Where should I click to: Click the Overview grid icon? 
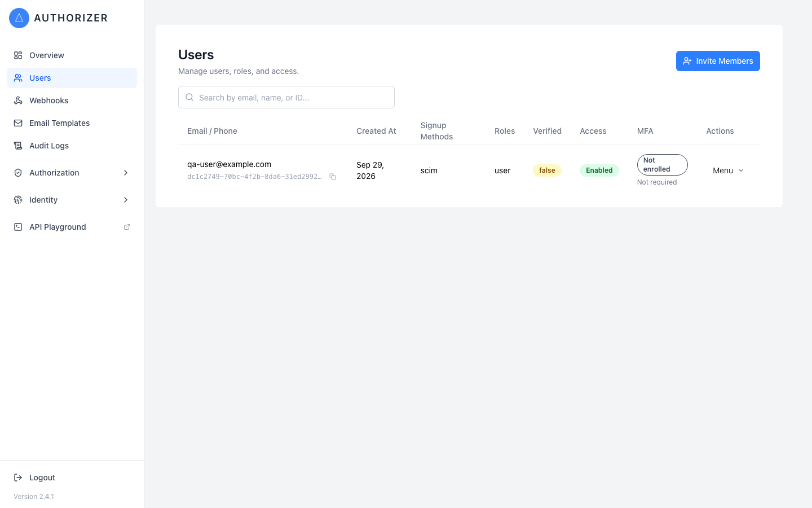pyautogui.click(x=18, y=55)
